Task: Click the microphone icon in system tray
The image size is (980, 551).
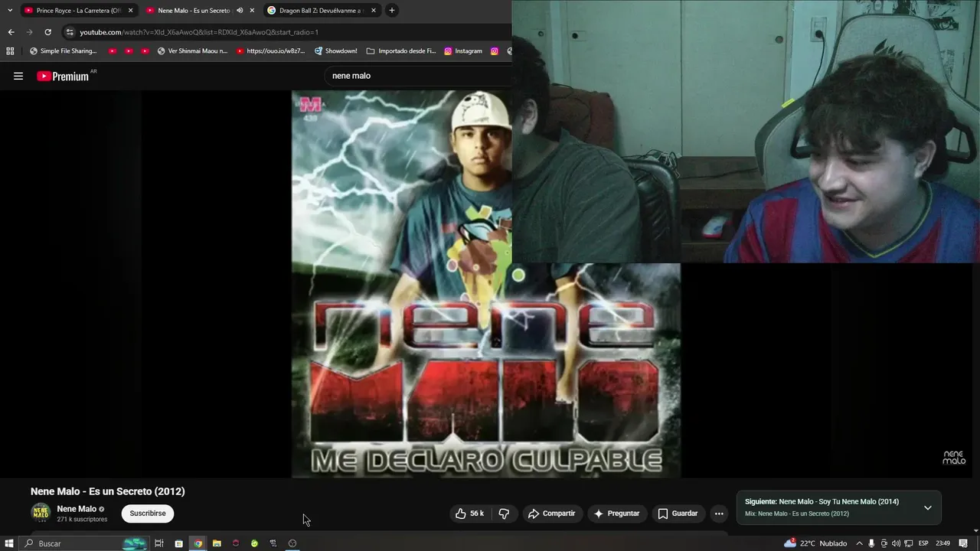Action: (x=871, y=543)
